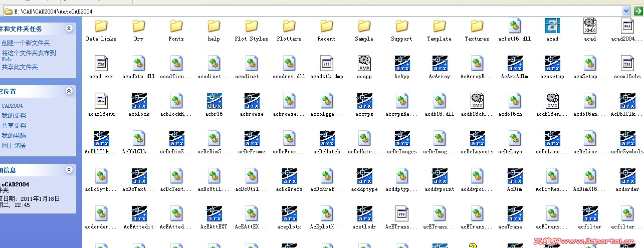Select the AcApp arx file

click(x=402, y=68)
